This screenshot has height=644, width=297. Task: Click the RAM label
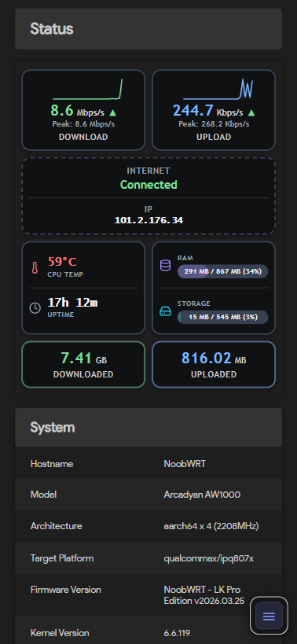click(185, 258)
